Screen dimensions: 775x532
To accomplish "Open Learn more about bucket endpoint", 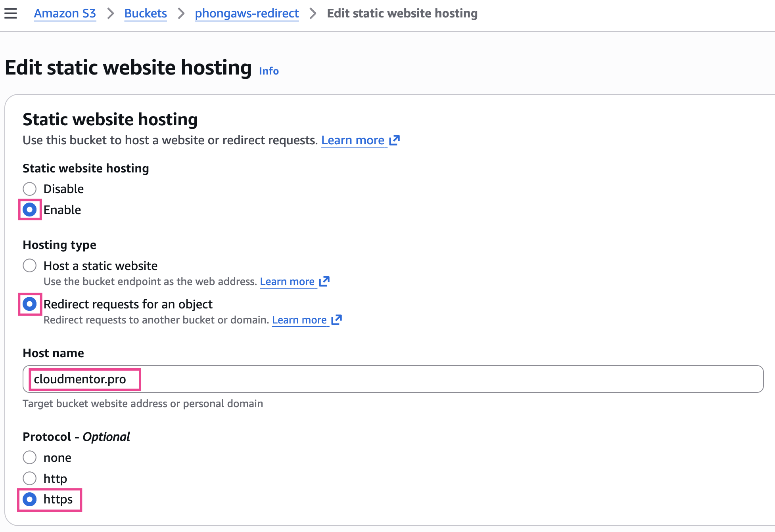I will point(287,281).
